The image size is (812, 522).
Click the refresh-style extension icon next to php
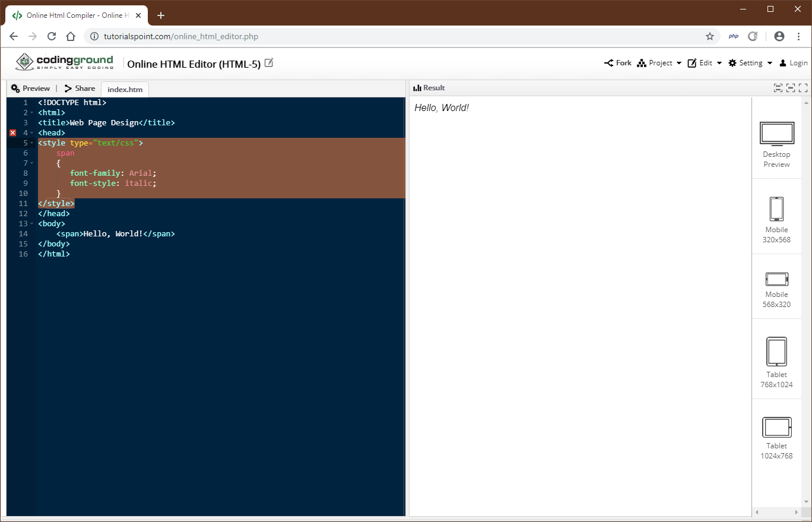coord(753,36)
